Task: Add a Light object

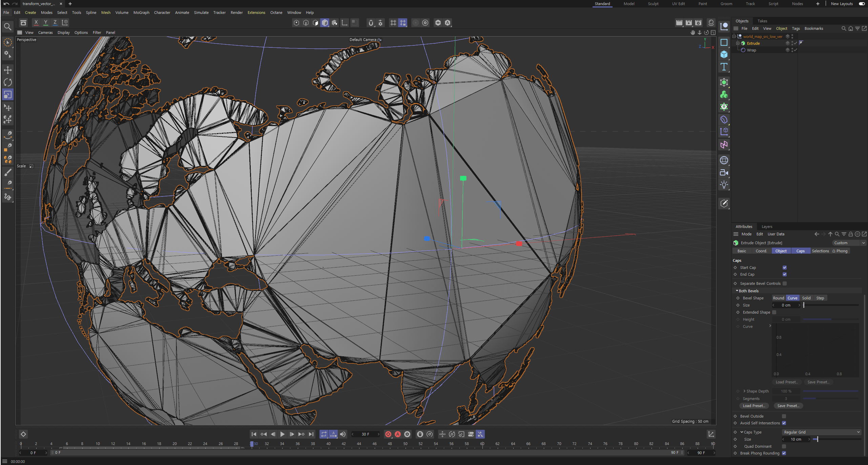Action: (724, 185)
